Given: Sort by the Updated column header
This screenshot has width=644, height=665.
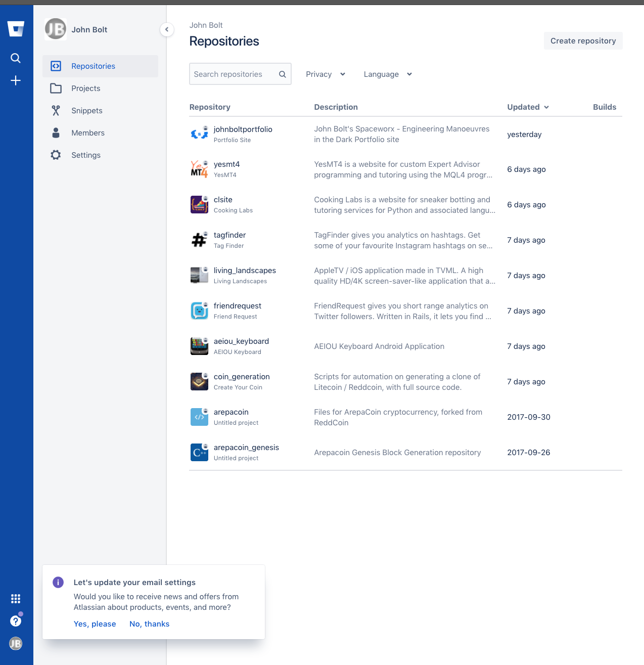Looking at the screenshot, I should coord(528,107).
